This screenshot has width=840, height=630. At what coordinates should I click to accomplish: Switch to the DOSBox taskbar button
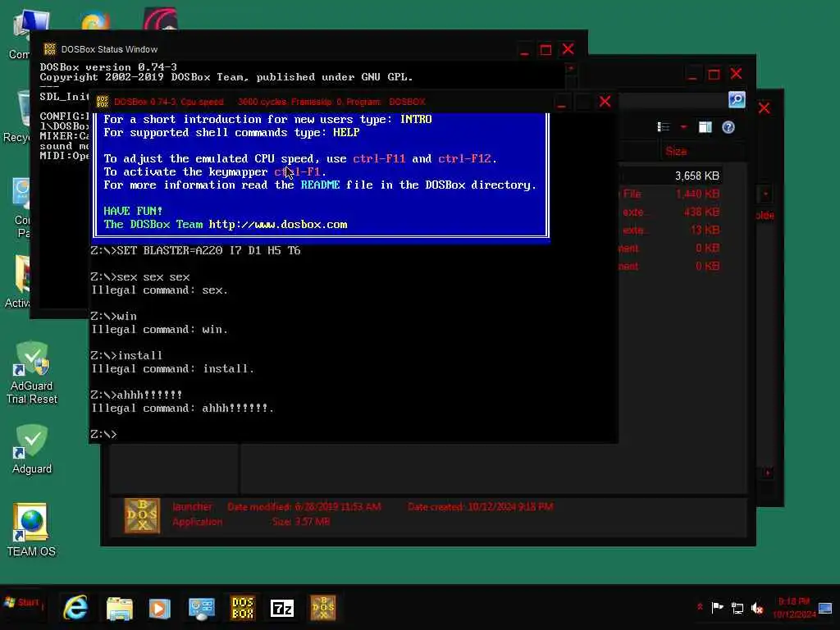(x=242, y=608)
